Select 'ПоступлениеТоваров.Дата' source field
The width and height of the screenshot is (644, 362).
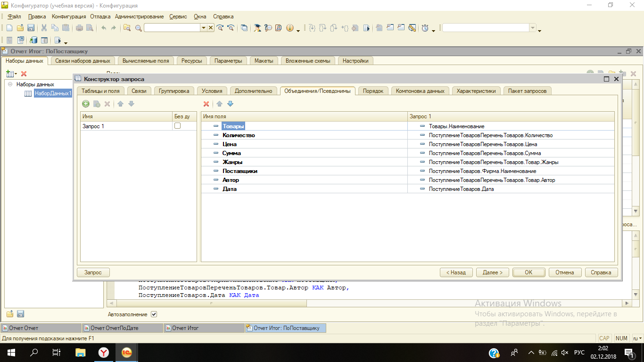461,189
